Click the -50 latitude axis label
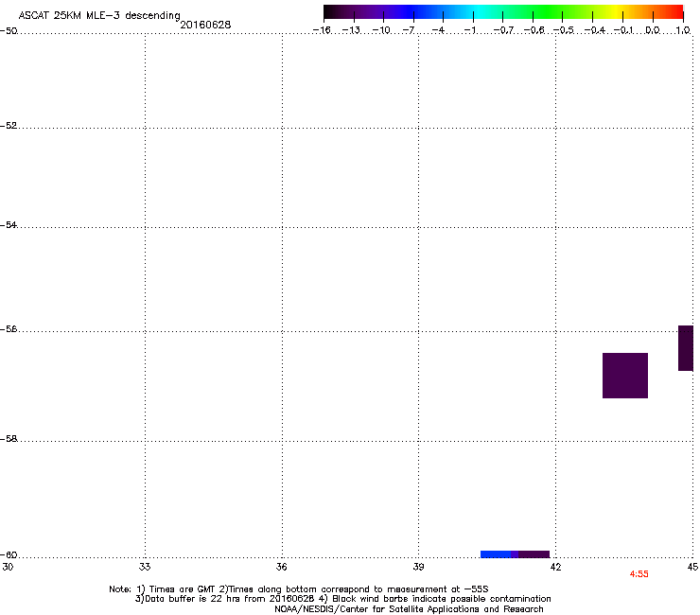Image resolution: width=700 pixels, height=615 pixels. tap(9, 31)
